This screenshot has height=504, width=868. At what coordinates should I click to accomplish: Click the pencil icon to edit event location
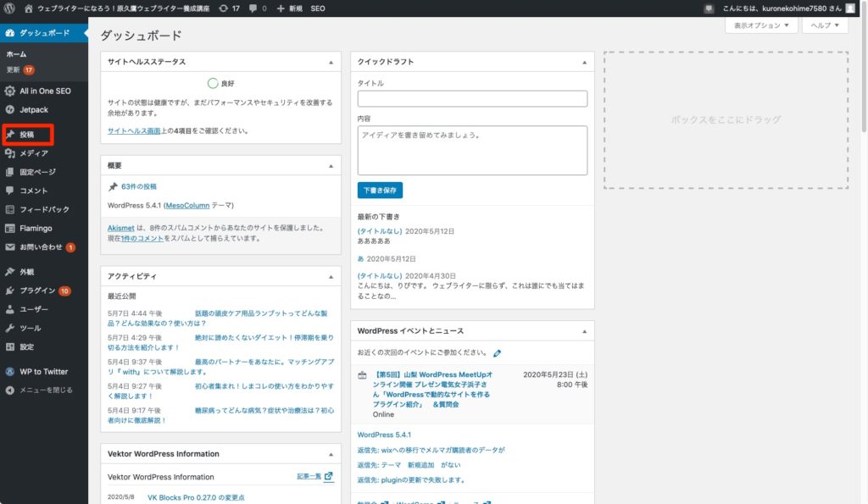(x=497, y=353)
